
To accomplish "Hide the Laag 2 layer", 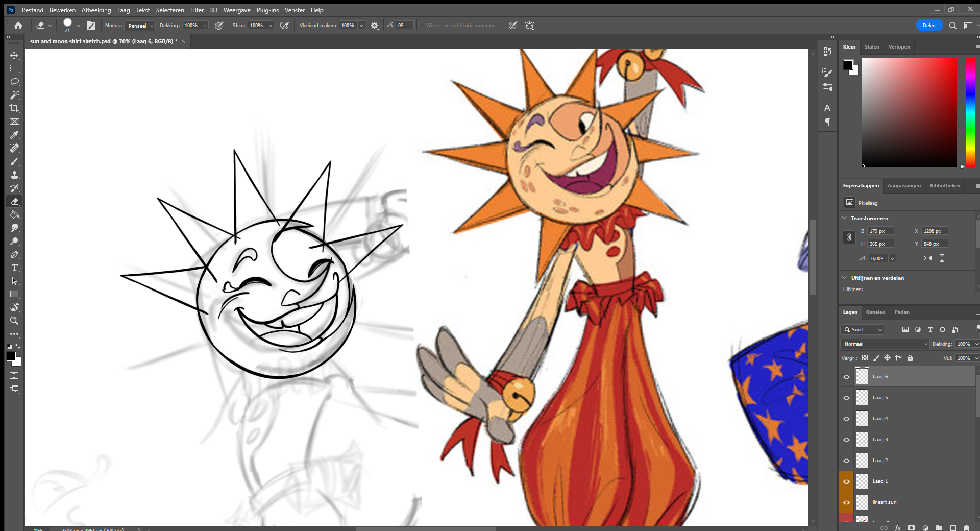I will coord(846,461).
